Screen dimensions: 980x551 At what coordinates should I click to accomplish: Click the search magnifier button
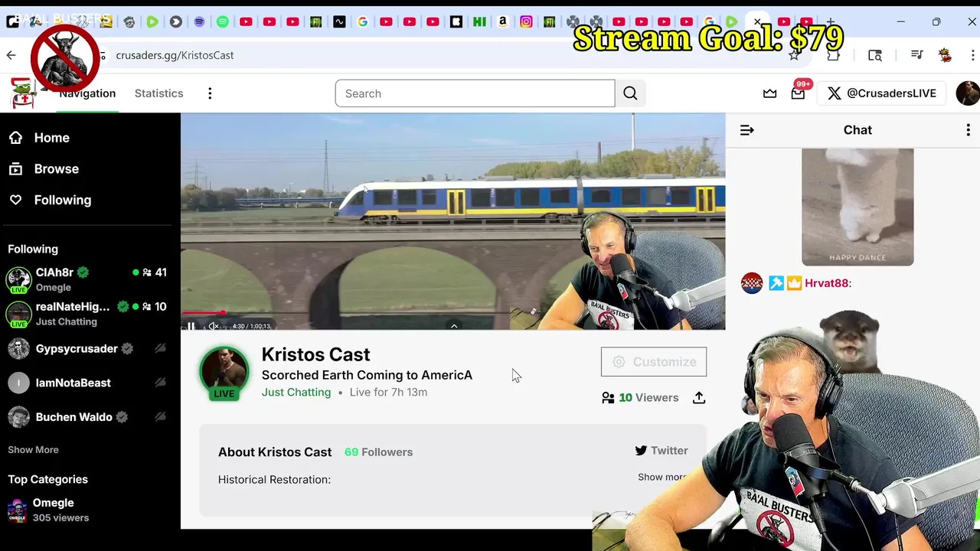pyautogui.click(x=630, y=93)
